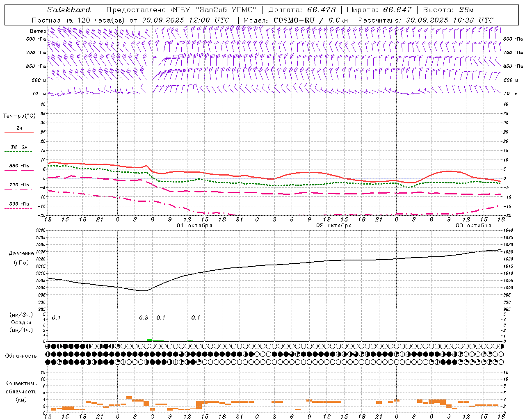
Task: Click the '(мм/1ч.)' precipitation unit label
Action: coord(21,330)
